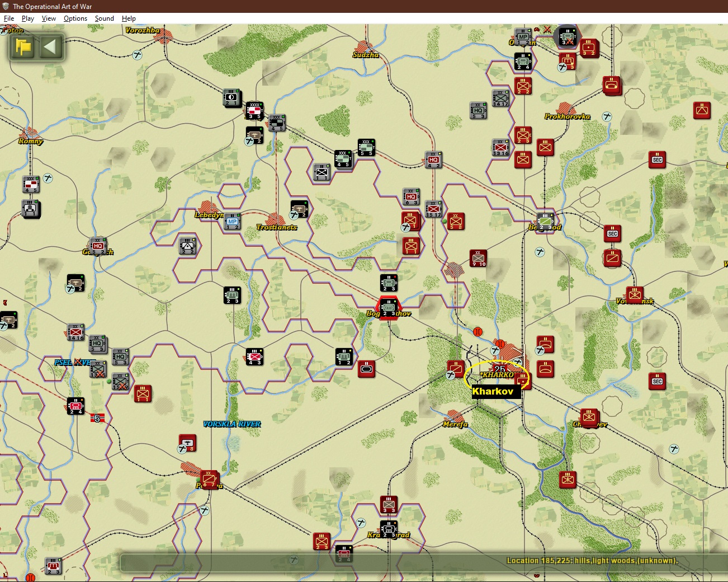Select the German HQ unit marked 6 3
This screenshot has height=582, width=728.
click(411, 197)
